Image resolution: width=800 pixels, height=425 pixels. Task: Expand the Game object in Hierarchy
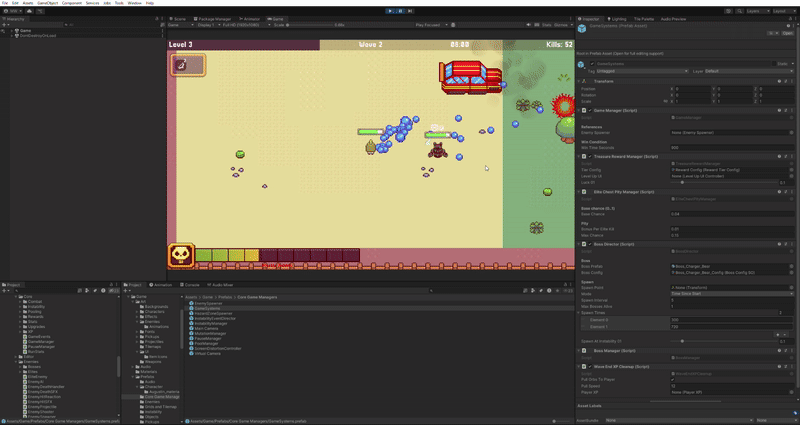(14, 30)
